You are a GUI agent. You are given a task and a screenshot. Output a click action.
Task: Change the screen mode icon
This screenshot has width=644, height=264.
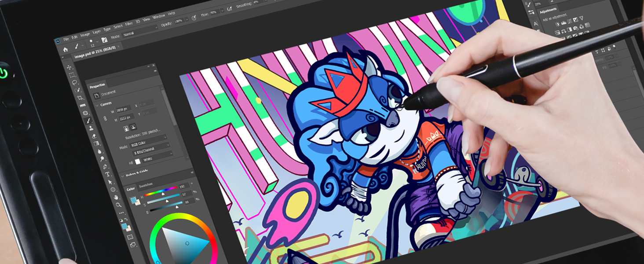point(133,245)
